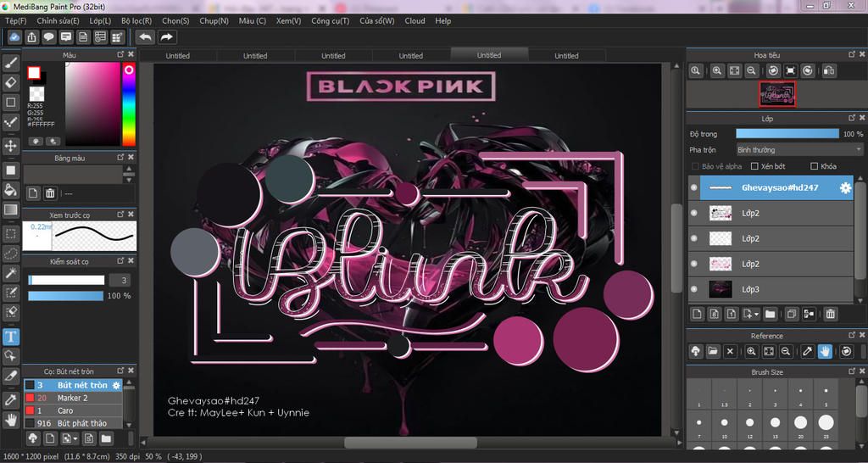Switch to the last Untitled tab

pos(566,55)
